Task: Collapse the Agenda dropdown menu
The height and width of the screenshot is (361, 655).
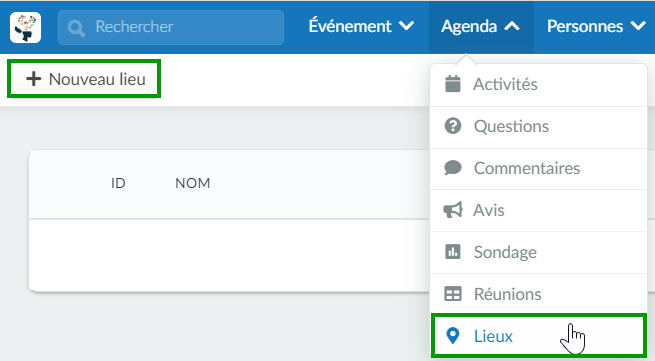Action: pyautogui.click(x=481, y=27)
